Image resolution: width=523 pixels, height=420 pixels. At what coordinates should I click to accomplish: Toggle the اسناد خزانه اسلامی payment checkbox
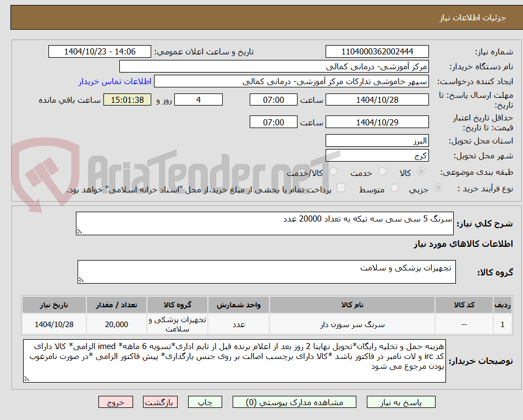click(x=341, y=187)
